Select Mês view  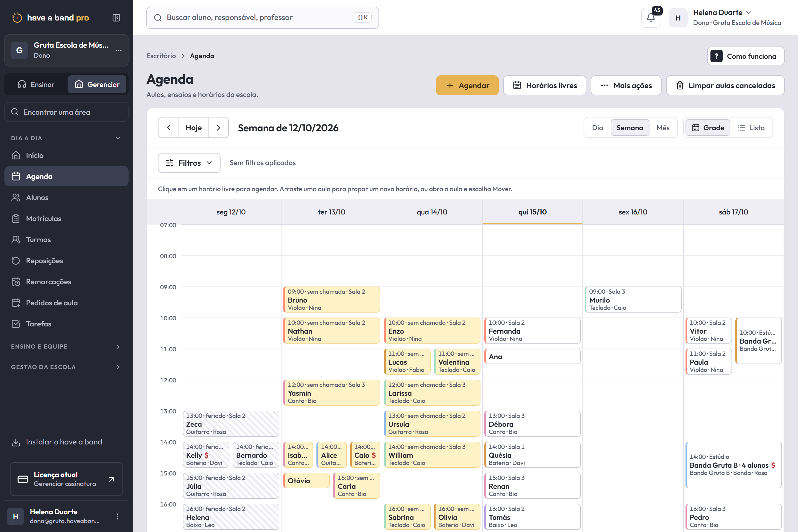click(663, 127)
